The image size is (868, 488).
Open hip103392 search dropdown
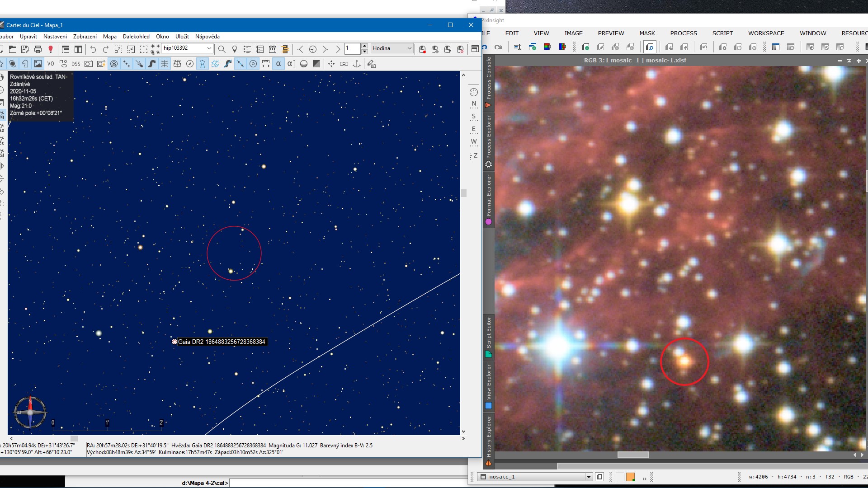(209, 48)
